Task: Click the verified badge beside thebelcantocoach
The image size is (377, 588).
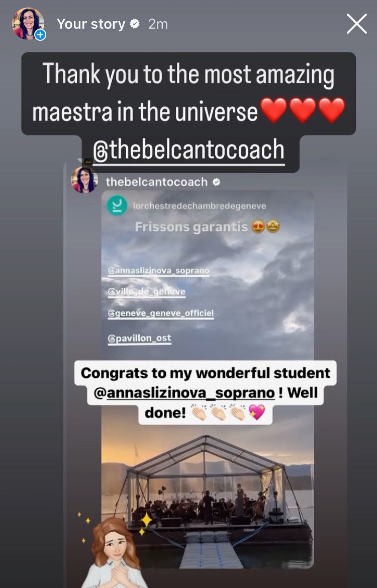Action: pos(216,182)
